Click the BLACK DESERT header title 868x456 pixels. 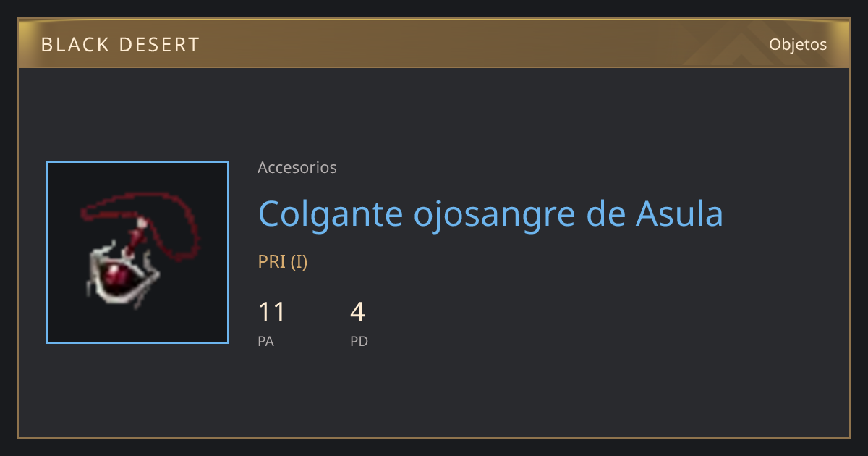pos(120,45)
